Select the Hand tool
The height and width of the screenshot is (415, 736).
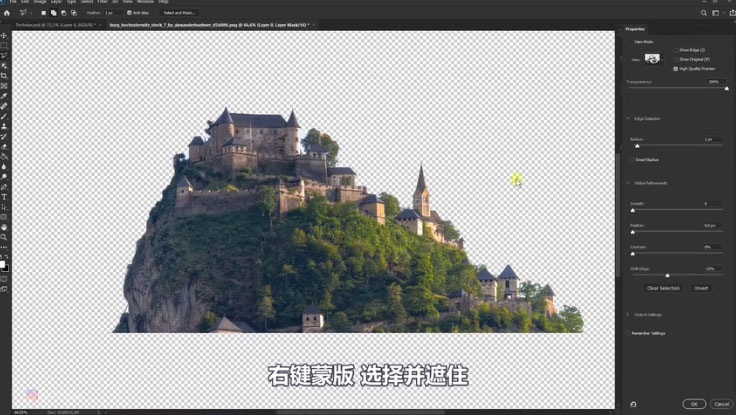click(4, 228)
